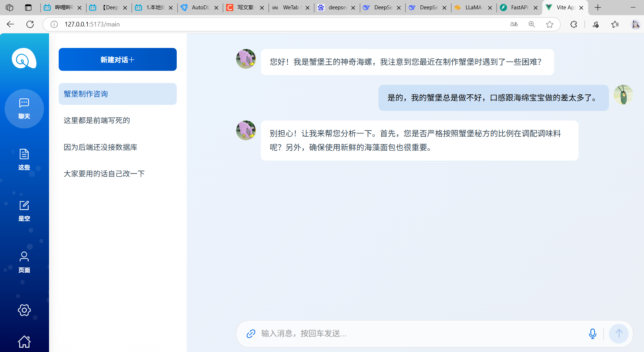
Task: Open the favorites list icon
Action: point(615,24)
